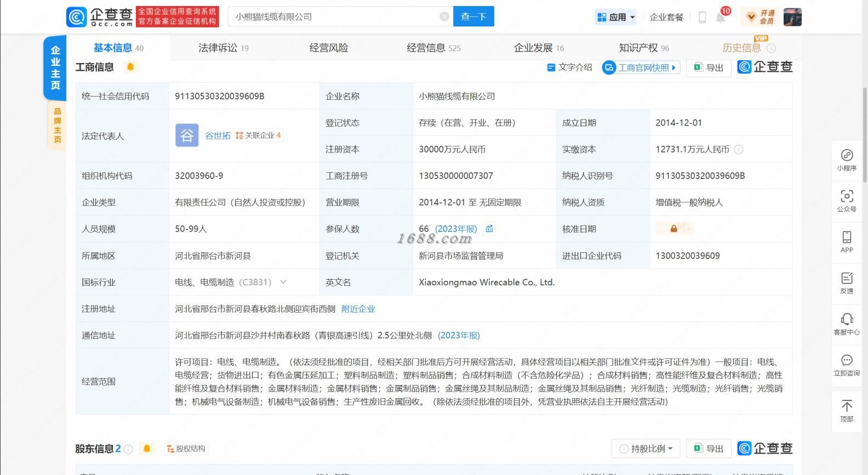Open 附近企业 link

point(358,309)
